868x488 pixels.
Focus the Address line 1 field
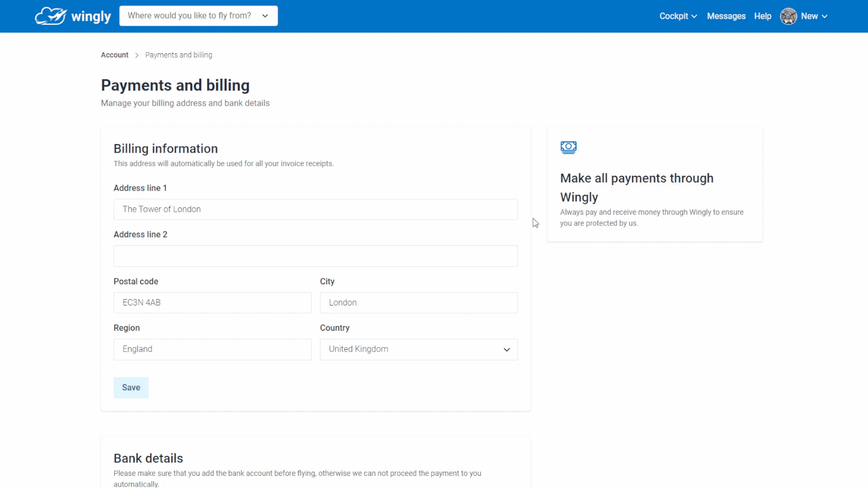point(316,209)
